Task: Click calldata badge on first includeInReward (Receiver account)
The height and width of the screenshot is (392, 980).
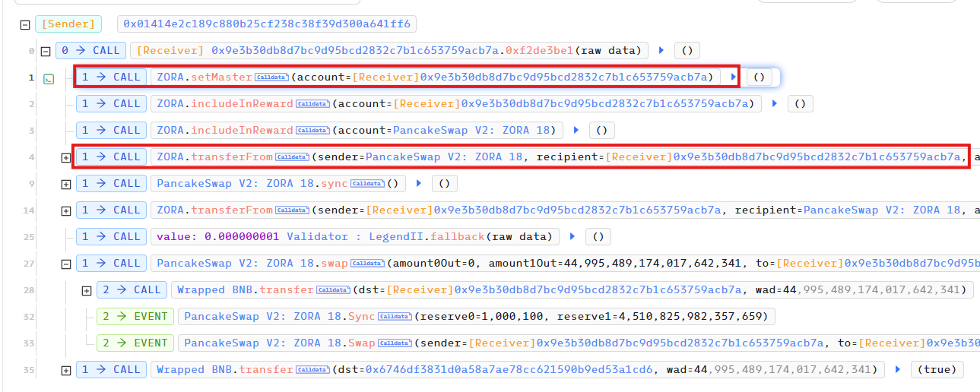Action: [312, 103]
